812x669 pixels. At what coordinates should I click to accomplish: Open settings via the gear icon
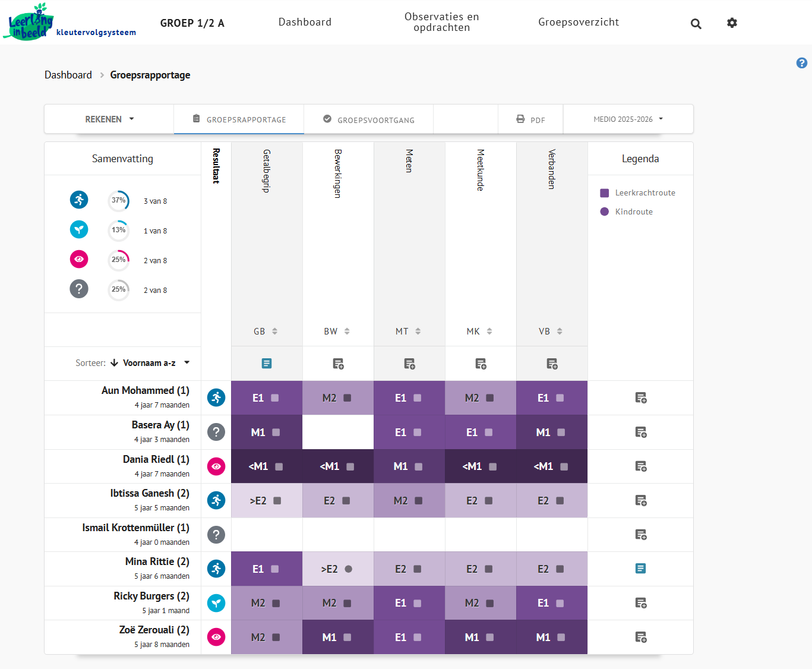tap(732, 23)
